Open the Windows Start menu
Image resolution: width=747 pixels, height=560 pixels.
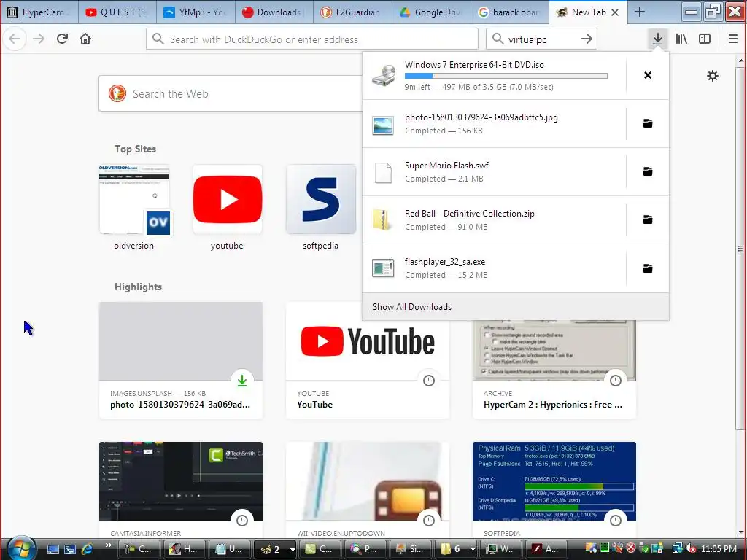click(21, 548)
